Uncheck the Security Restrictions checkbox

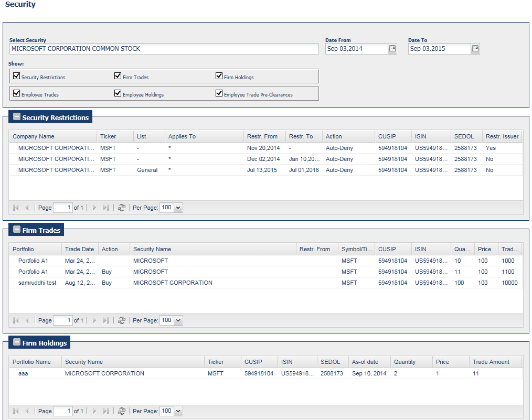(16, 76)
